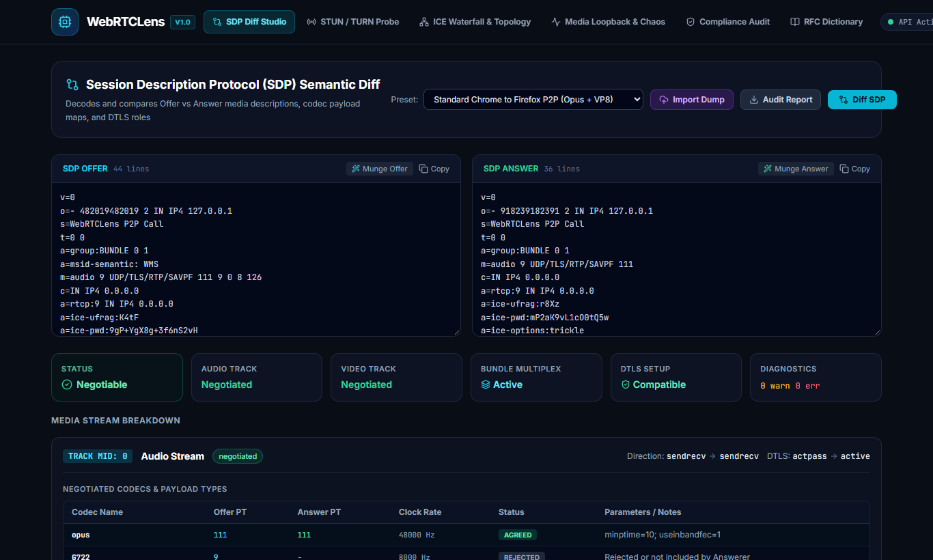Screen dimensions: 933x560
Task: Click the SDP OFFER panel title
Action: pyautogui.click(x=85, y=169)
